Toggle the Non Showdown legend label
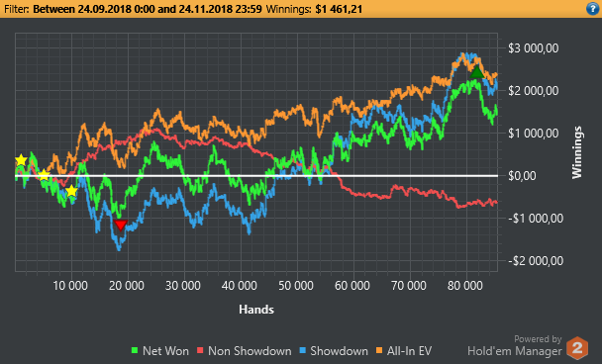Image resolution: width=602 pixels, height=364 pixels. click(x=250, y=351)
